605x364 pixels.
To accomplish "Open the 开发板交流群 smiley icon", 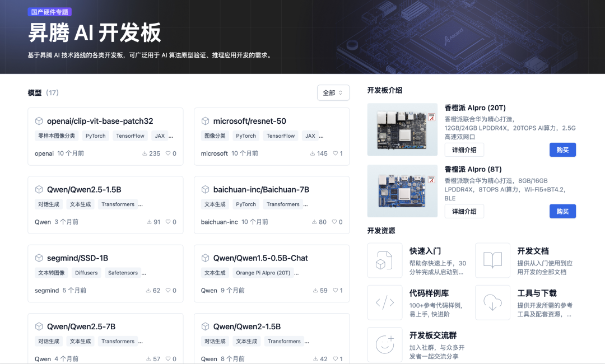I will pos(385,345).
